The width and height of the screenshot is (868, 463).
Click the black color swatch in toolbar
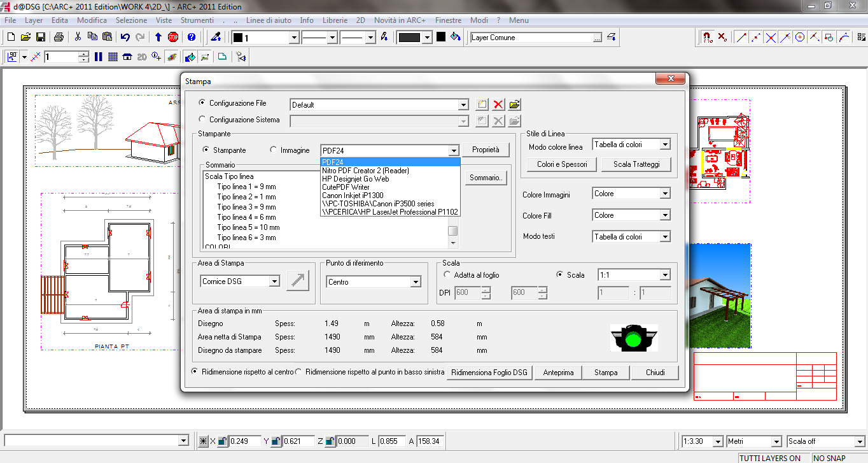[440, 38]
